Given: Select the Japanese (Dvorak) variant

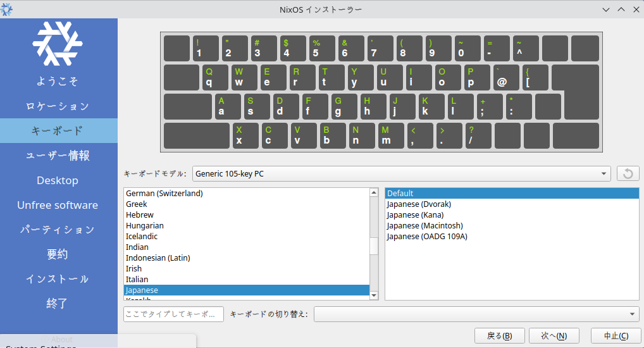Looking at the screenshot, I should tap(512, 204).
